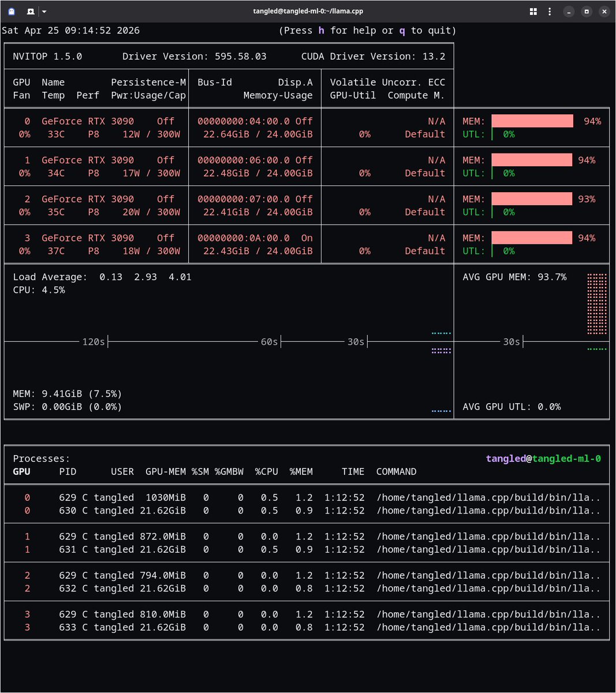Click the Load Average readout
The image size is (616, 693).
102,277
